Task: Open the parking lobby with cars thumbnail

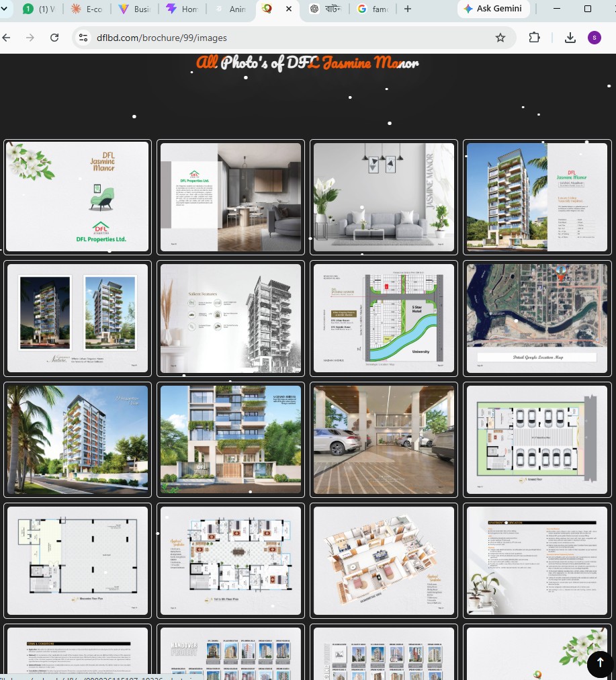Action: [x=384, y=439]
